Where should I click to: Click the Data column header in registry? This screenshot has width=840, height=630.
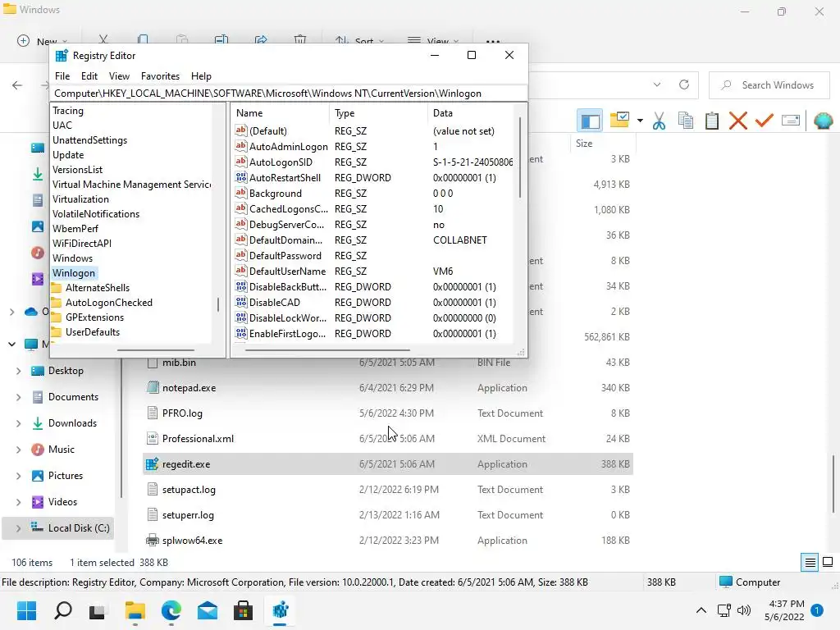click(x=472, y=113)
